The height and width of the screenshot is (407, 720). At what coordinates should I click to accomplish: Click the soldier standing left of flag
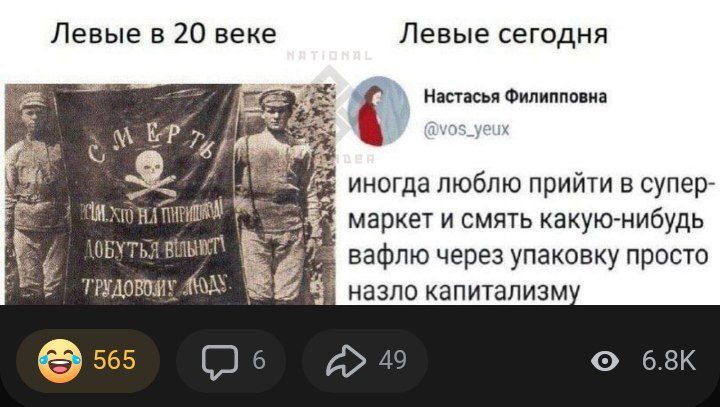pos(34,195)
